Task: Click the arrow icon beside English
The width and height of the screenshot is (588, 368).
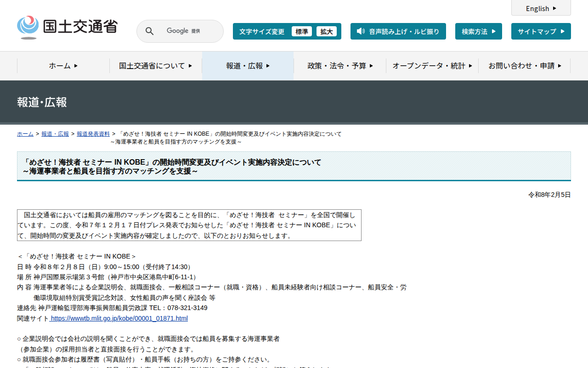Action: click(x=554, y=8)
